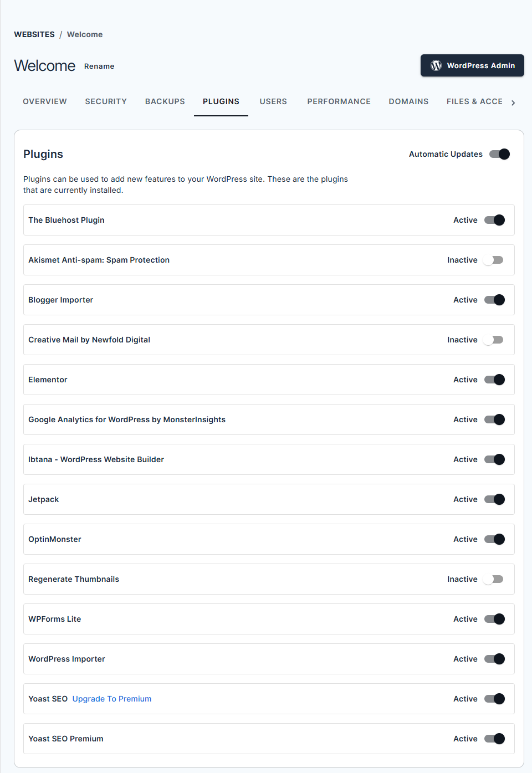Open the SECURITY tab
The height and width of the screenshot is (773, 532).
click(x=106, y=101)
